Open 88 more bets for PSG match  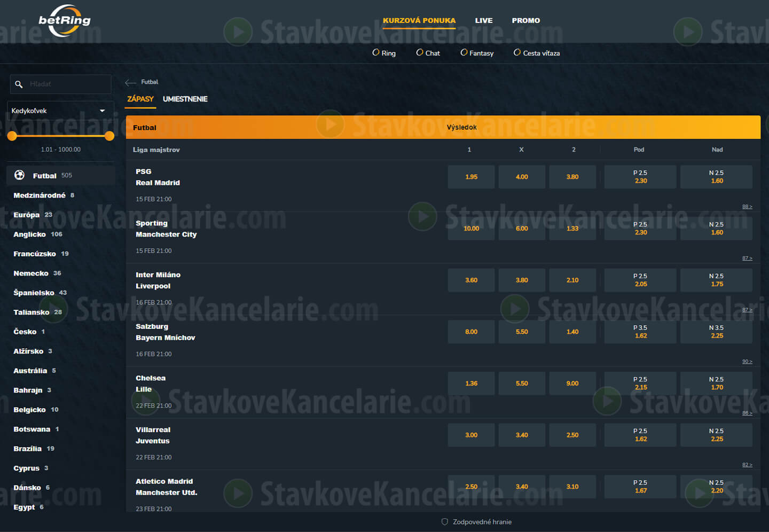(x=747, y=207)
